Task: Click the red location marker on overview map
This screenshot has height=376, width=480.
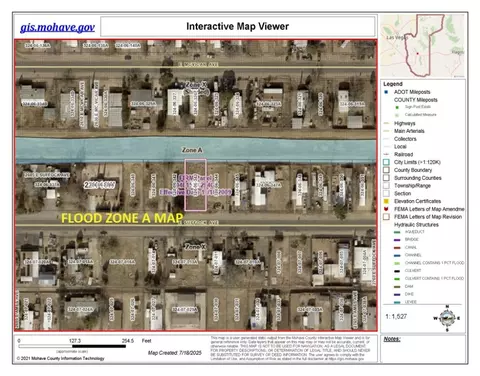Action: point(417,53)
